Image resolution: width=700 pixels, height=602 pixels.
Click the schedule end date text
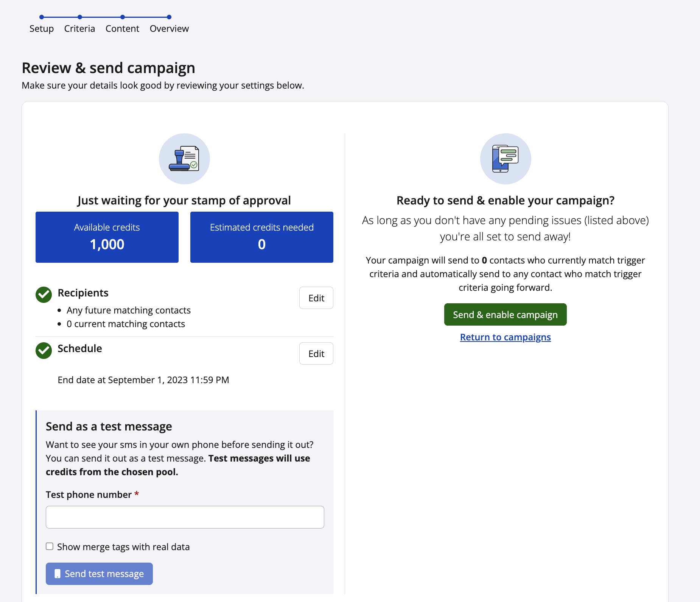143,380
